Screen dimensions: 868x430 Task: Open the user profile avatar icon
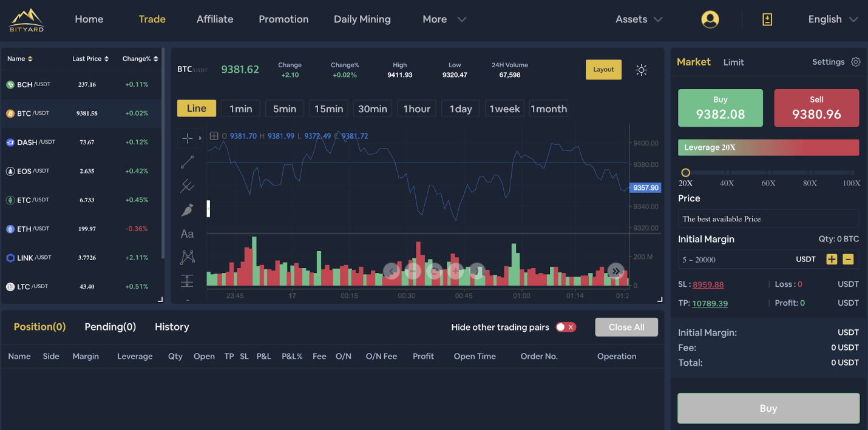coord(710,19)
